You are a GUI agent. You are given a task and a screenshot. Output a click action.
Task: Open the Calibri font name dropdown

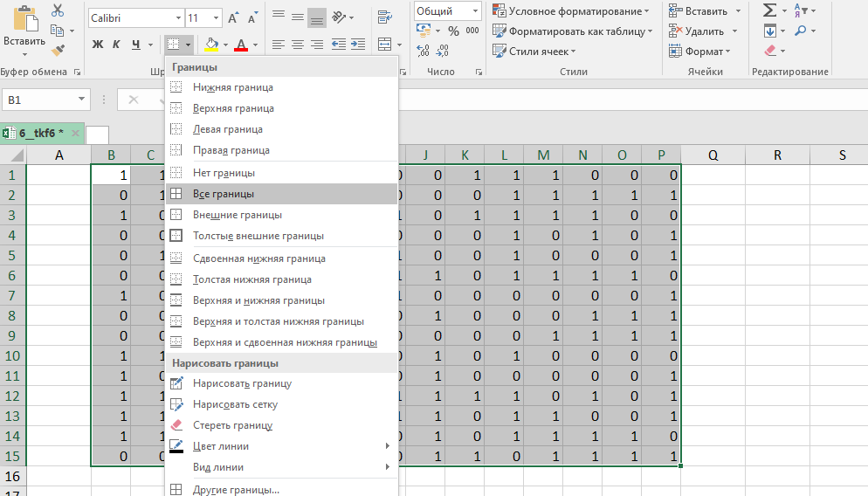[178, 17]
